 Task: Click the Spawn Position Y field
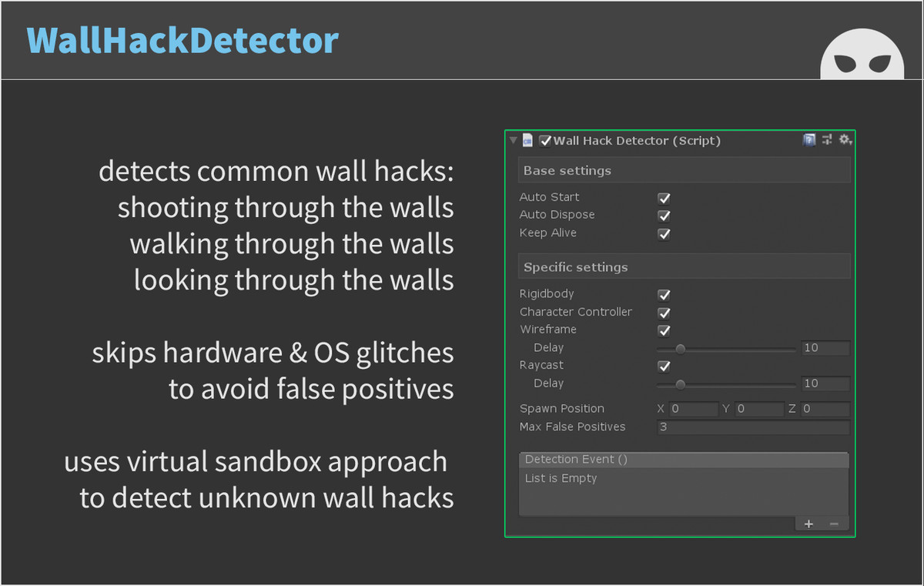pos(759,409)
